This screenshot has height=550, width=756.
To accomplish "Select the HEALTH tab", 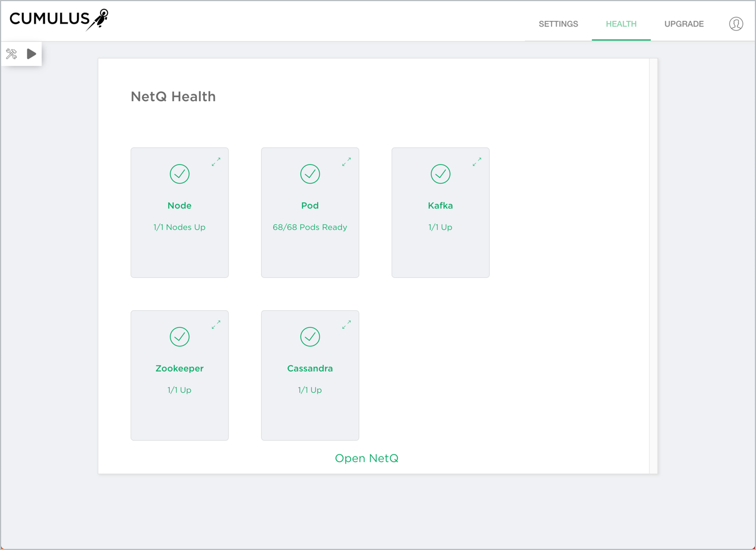I will point(621,24).
